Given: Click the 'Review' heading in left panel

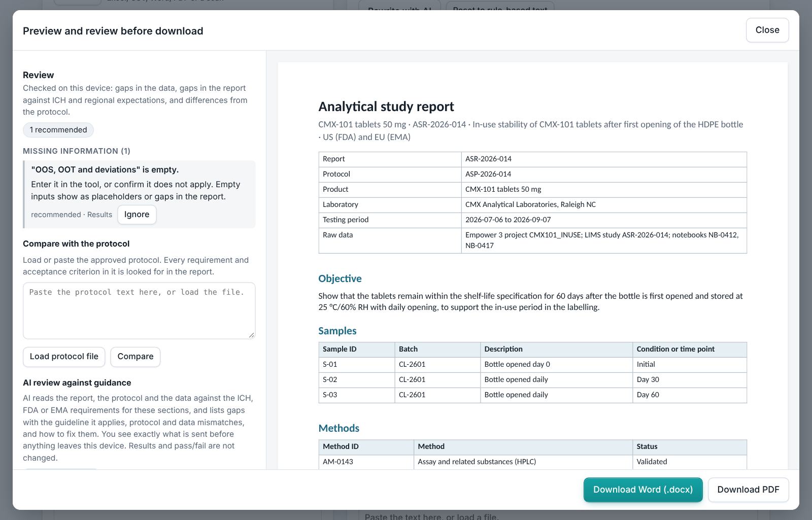Looking at the screenshot, I should tap(39, 75).
